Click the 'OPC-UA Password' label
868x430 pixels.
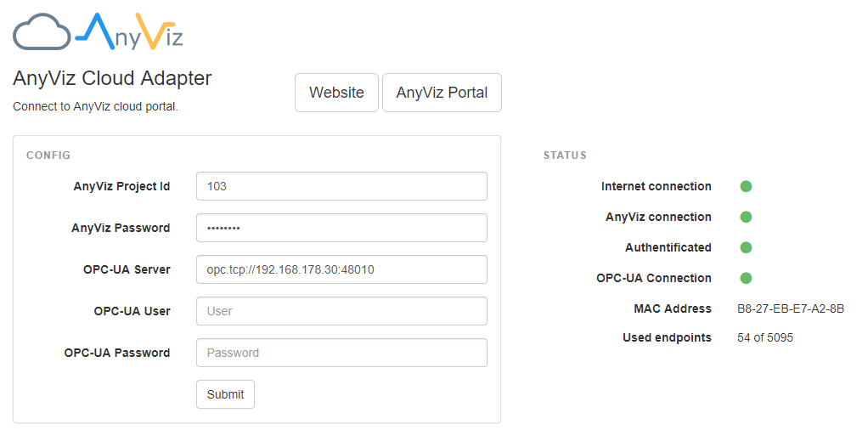point(117,353)
